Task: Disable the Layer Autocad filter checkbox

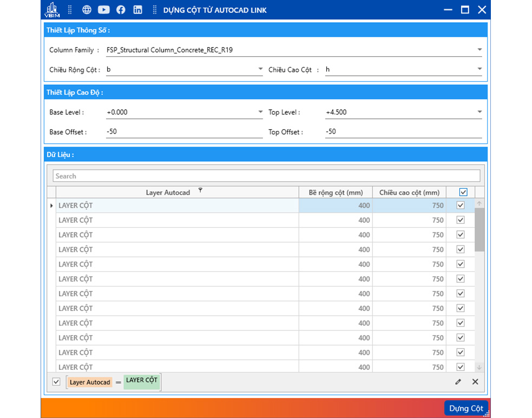Action: [x=56, y=382]
